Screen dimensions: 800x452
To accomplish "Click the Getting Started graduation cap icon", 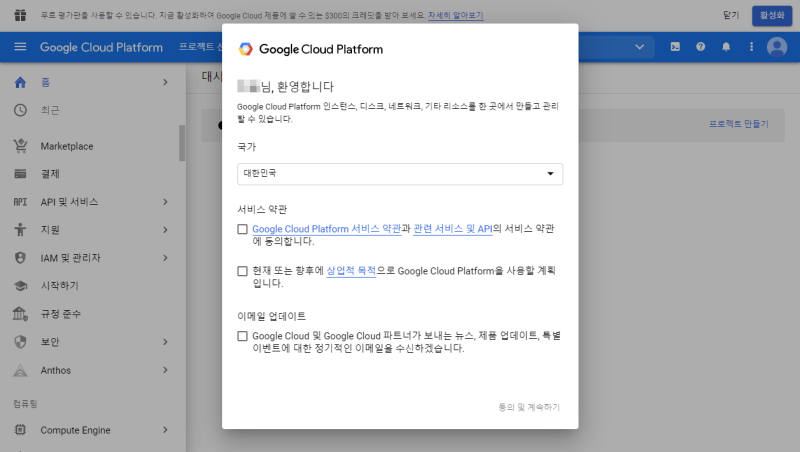I will (x=20, y=286).
